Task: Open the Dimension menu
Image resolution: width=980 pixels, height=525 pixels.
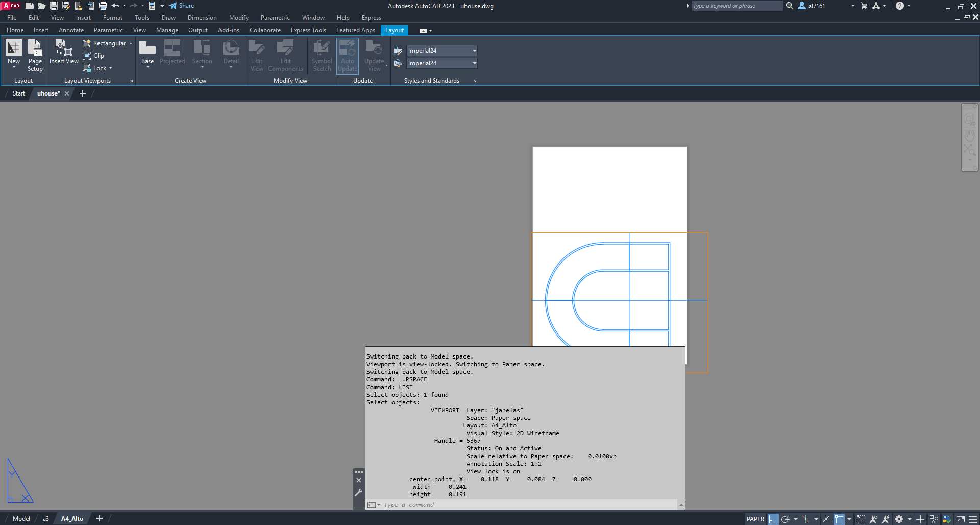Action: click(x=202, y=18)
